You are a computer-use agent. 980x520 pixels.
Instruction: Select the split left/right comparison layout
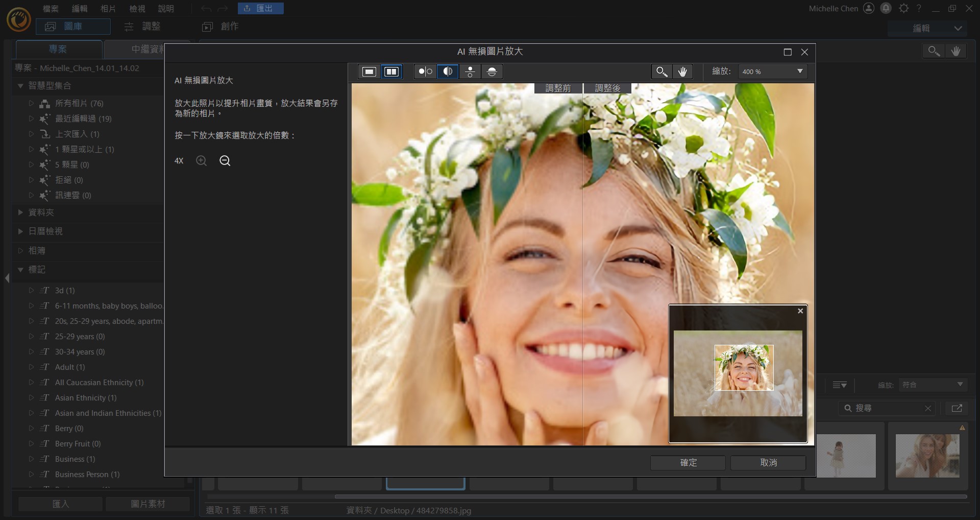pos(448,72)
